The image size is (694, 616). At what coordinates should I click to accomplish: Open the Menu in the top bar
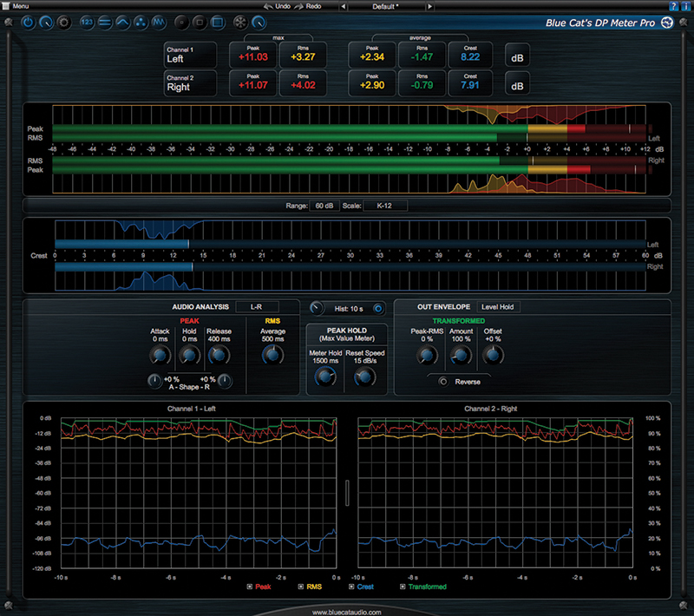click(21, 6)
